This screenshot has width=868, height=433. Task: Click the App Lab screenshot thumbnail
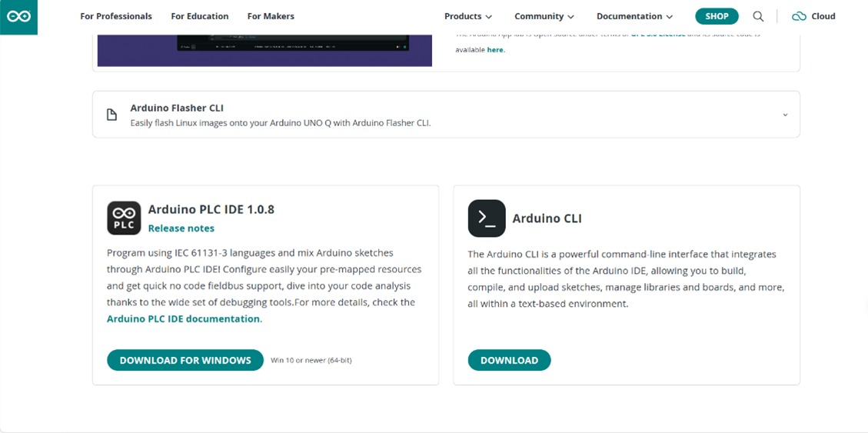pyautogui.click(x=264, y=51)
